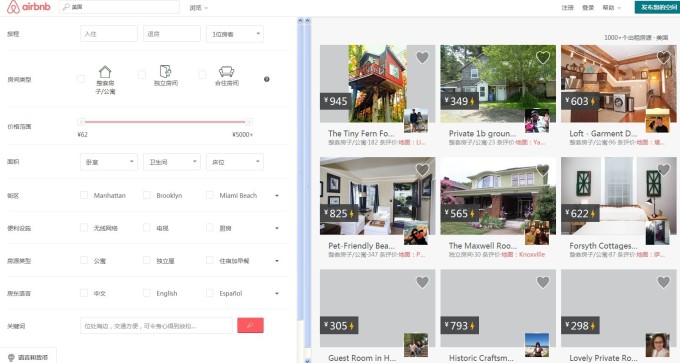Favorite The Tiny Fern Forest listing heart

[x=422, y=57]
